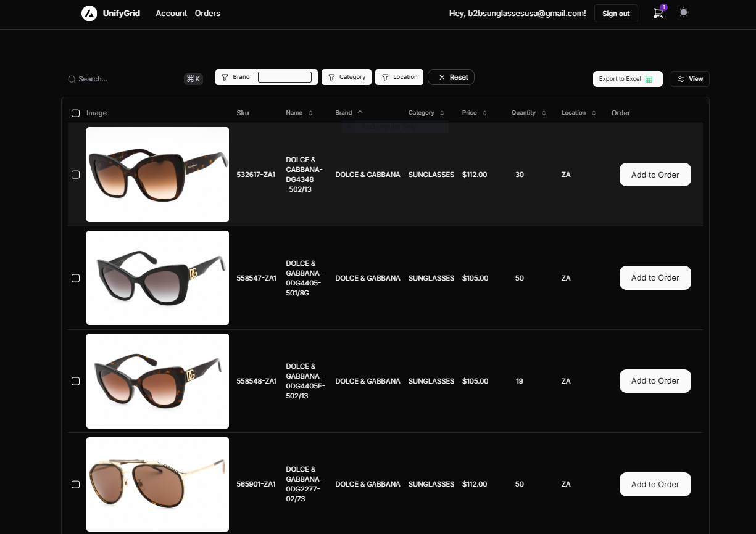Sort by Brand column arrow

point(360,113)
